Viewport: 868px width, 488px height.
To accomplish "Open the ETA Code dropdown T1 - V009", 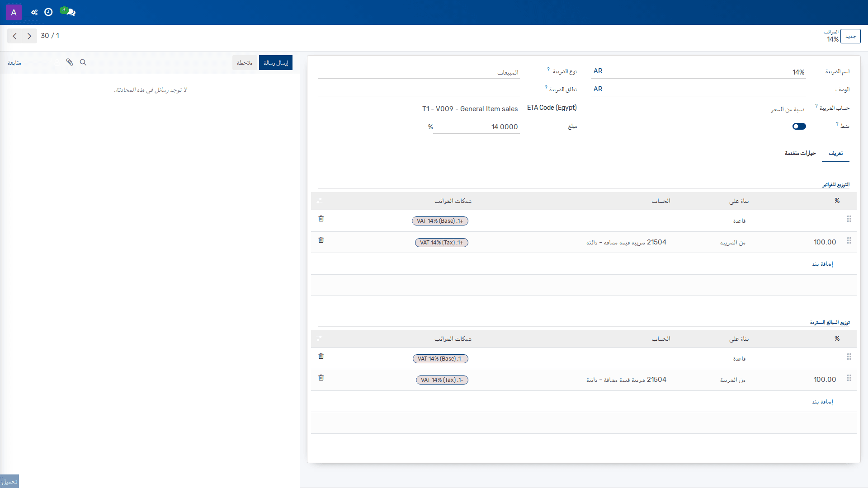I will click(x=419, y=109).
